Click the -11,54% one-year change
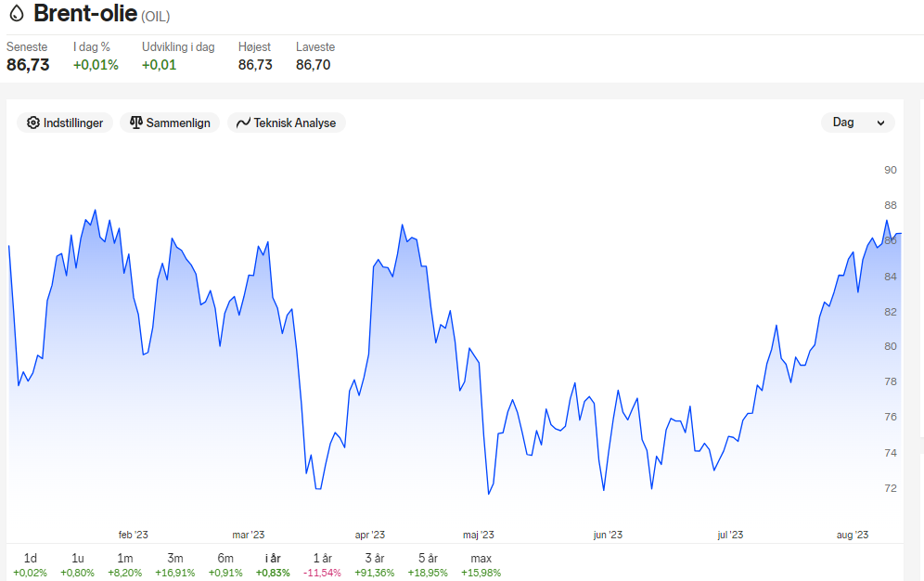This screenshot has height=581, width=924. point(322,573)
